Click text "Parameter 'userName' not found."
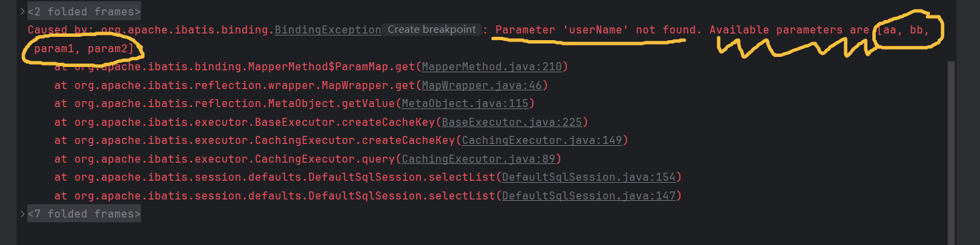Viewport: 980px width, 245px height. (x=599, y=30)
